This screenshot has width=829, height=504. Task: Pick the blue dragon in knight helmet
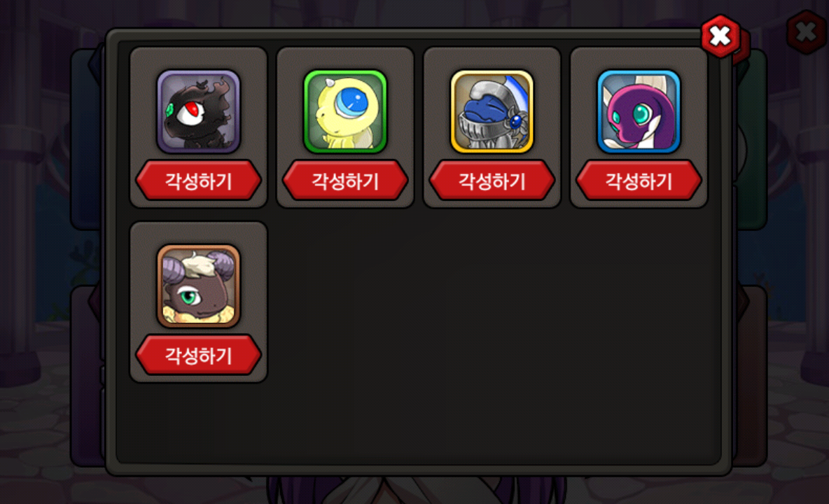point(492,111)
